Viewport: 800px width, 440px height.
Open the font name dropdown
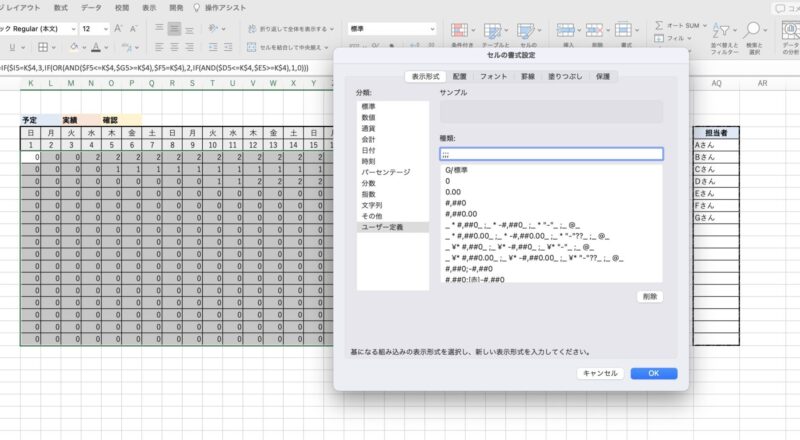[x=73, y=29]
